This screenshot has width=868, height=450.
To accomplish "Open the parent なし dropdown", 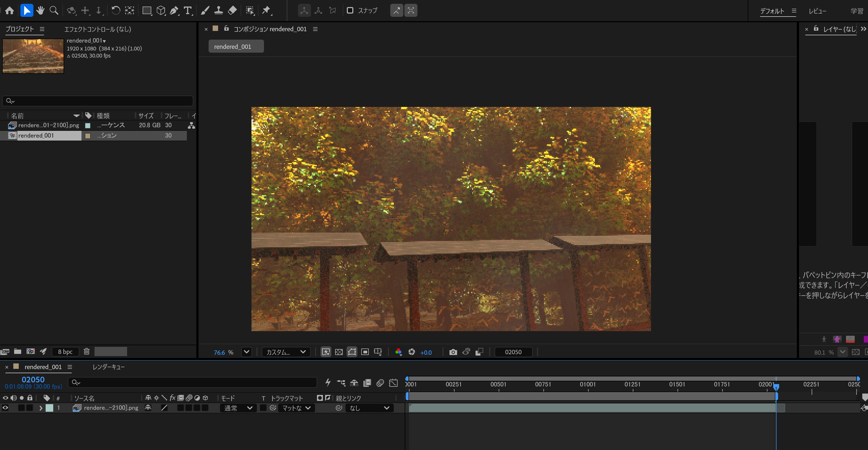I will pos(369,408).
